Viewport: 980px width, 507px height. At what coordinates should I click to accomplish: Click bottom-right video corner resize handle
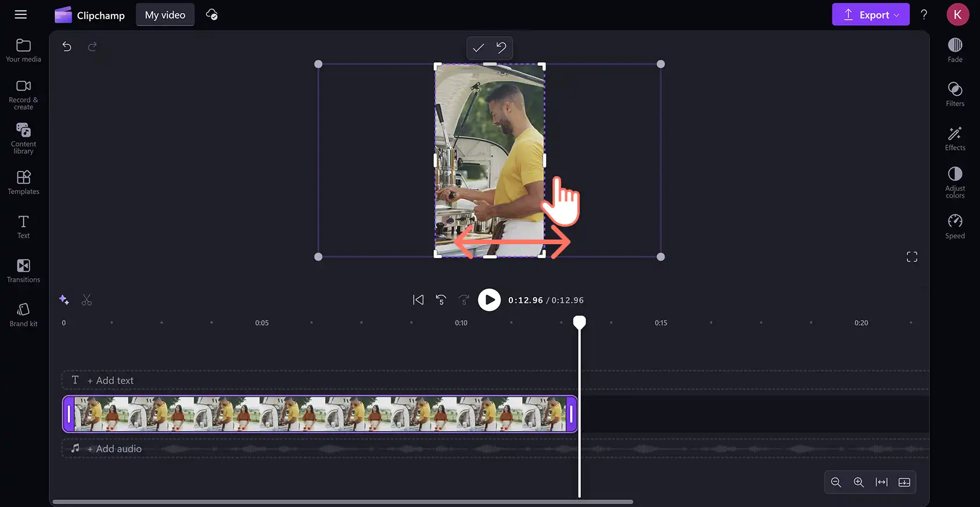pos(660,256)
